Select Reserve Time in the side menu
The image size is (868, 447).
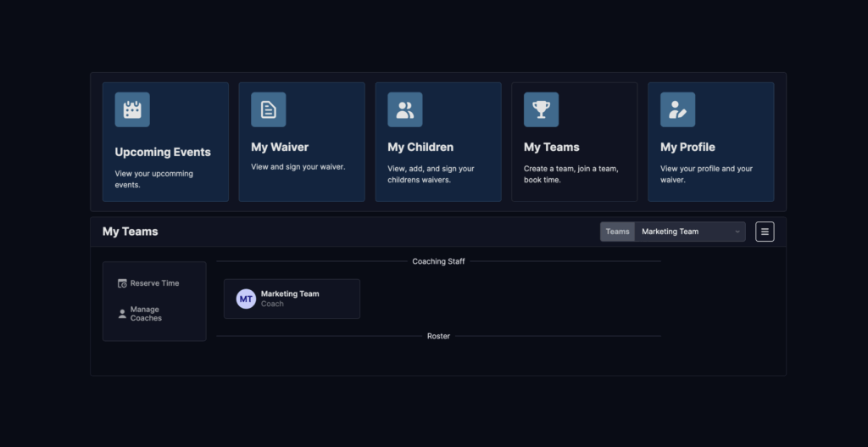click(154, 283)
